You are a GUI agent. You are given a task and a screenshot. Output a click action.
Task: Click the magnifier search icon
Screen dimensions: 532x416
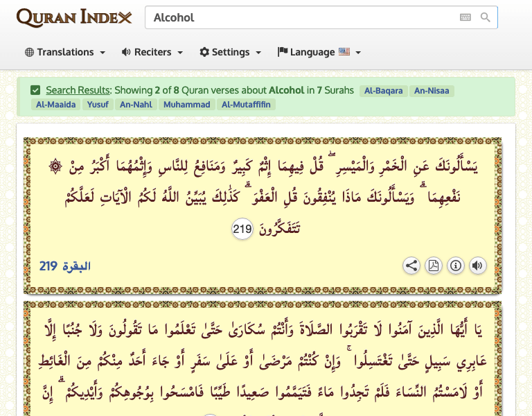485,17
